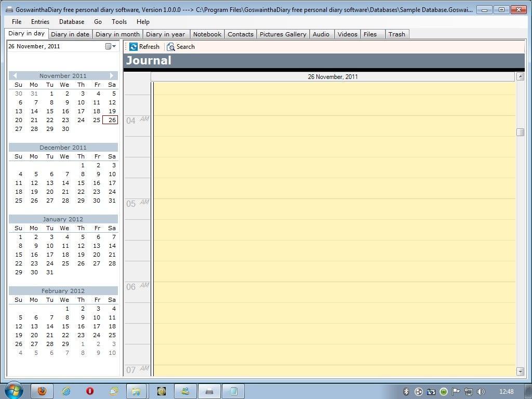The width and height of the screenshot is (532, 399).
Task: Open the Database menu
Action: tap(72, 22)
